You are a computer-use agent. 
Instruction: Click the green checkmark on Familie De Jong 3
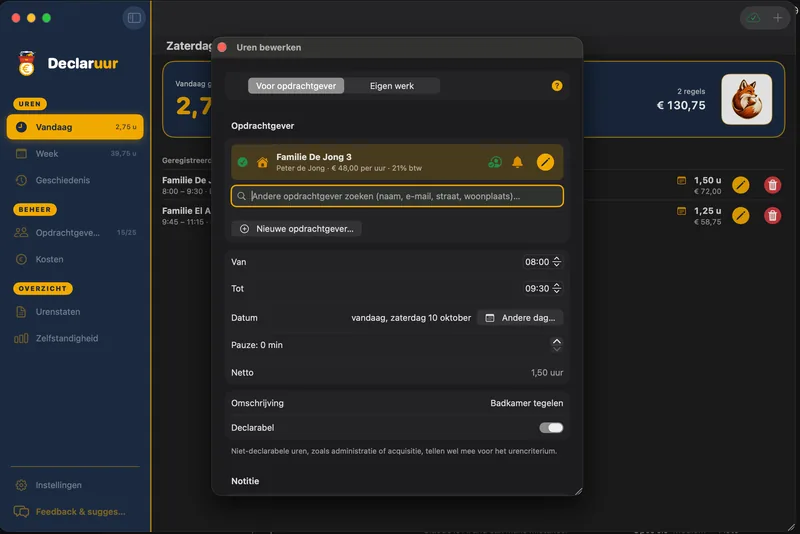[243, 162]
